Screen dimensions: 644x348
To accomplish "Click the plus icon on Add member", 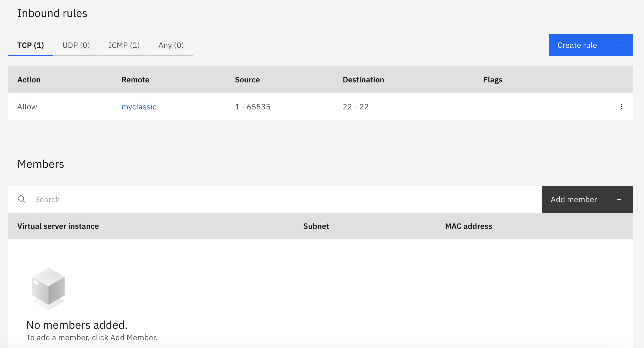I will (x=619, y=199).
